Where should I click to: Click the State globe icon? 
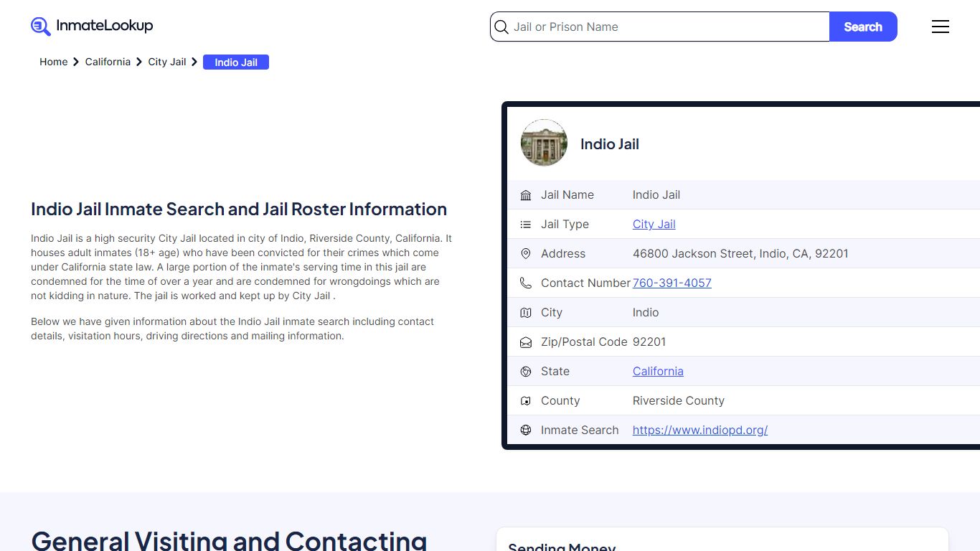[526, 372]
